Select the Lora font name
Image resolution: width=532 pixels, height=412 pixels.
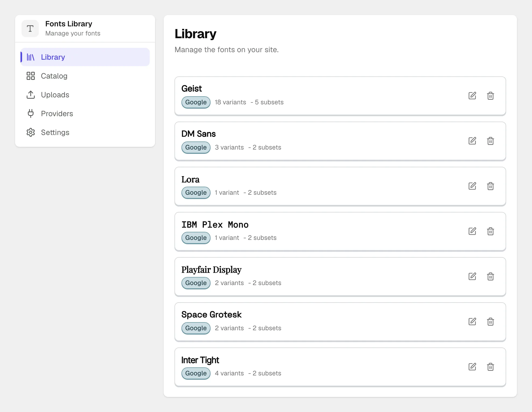pos(190,179)
